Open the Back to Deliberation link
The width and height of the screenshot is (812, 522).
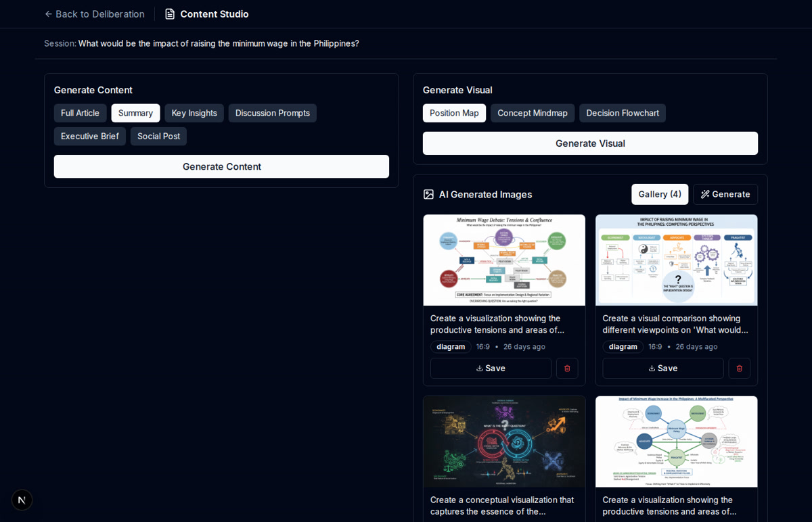(94, 14)
